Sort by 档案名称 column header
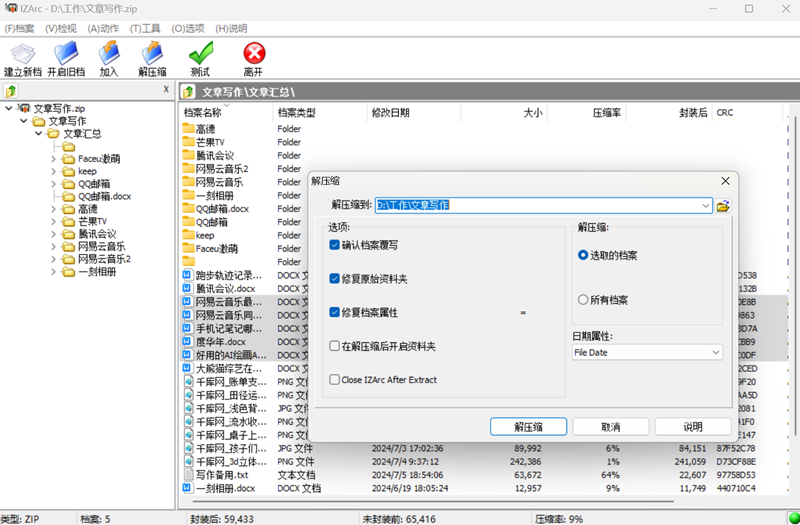 226,113
